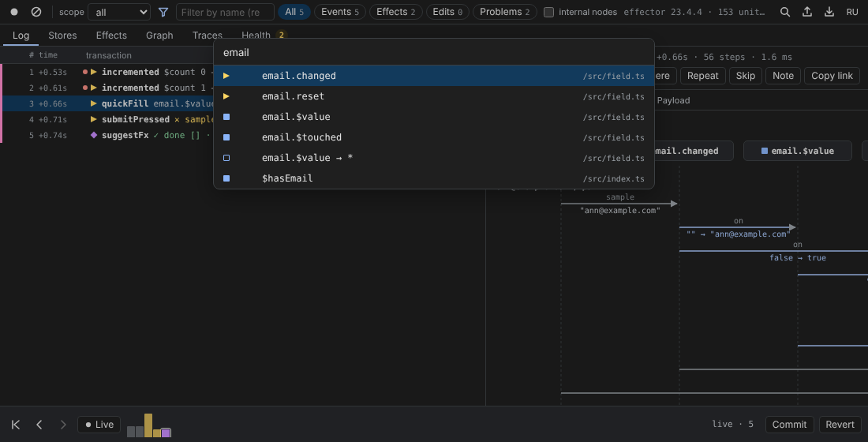Choose $hasEmail result in palette
This screenshot has width=868, height=442.
point(434,178)
